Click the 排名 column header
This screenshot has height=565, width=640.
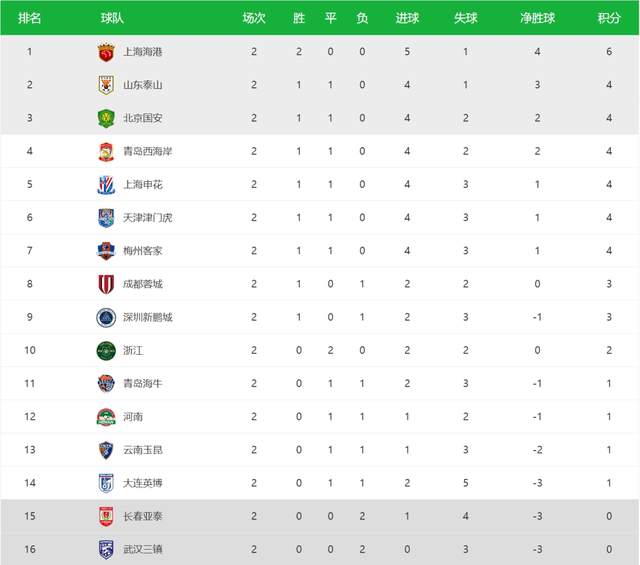29,18
